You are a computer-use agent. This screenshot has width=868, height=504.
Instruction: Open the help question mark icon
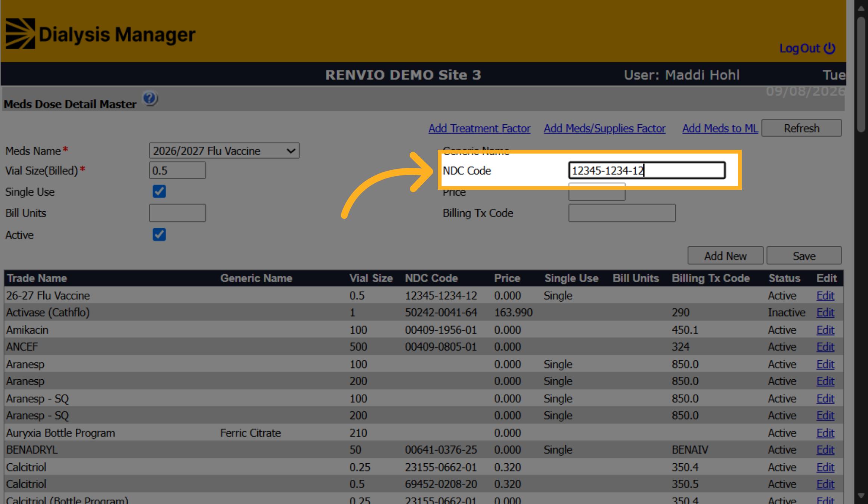point(150,99)
